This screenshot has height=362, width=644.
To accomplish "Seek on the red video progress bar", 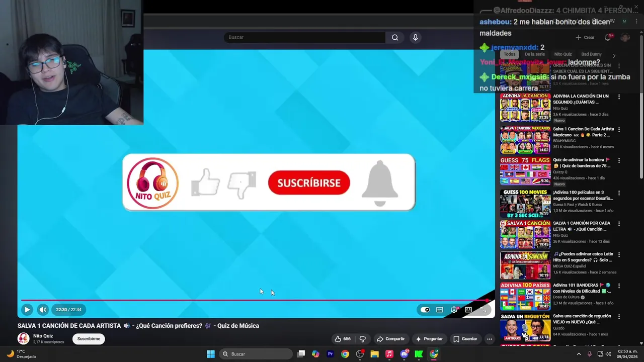I will tap(256, 301).
